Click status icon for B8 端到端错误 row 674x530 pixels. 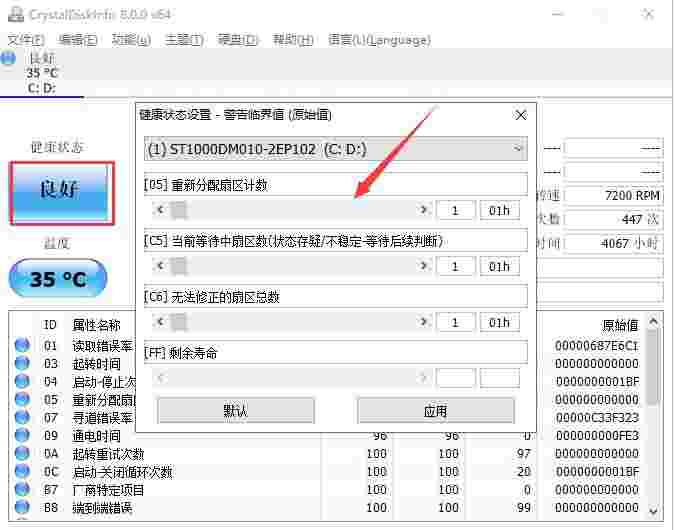click(22, 508)
